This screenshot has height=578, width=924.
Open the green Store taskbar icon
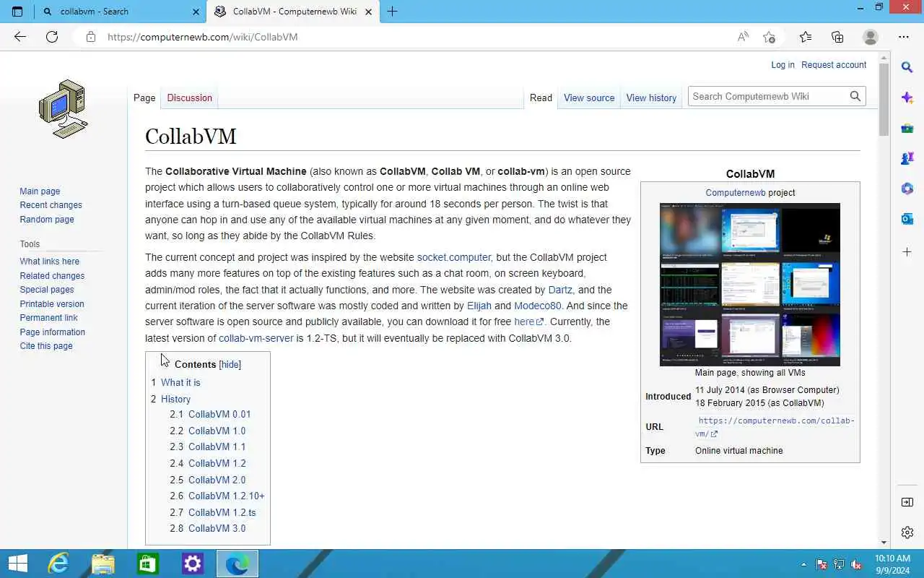pos(148,564)
